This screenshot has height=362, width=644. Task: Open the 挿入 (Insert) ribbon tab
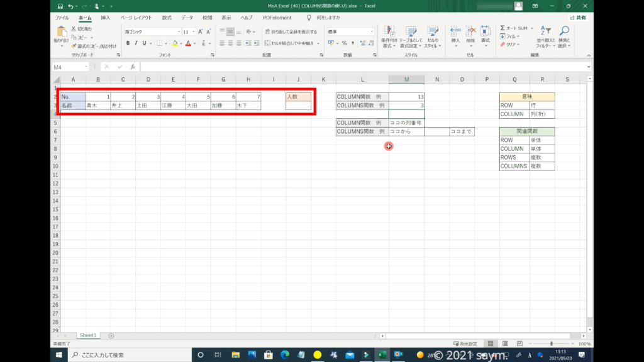pos(106,18)
